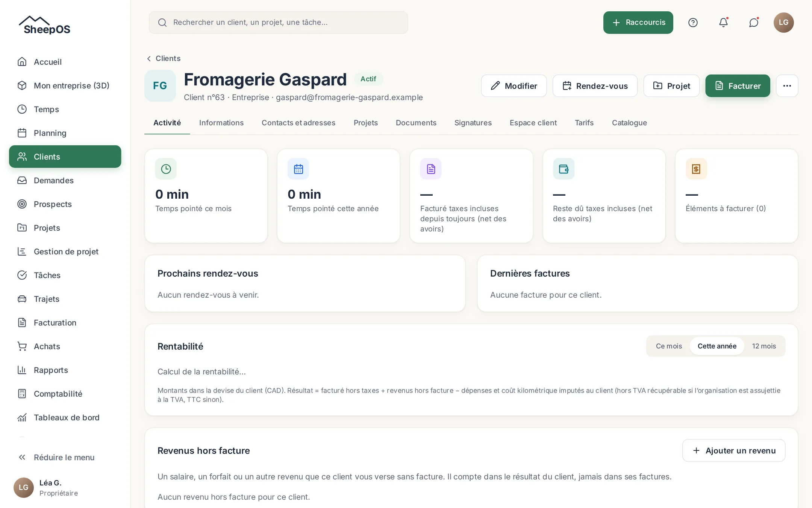Open Prospects in the sidebar
812x508 pixels.
click(65, 204)
